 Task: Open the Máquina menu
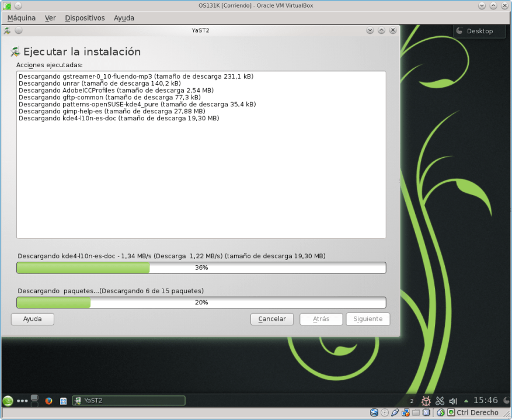(x=21, y=18)
